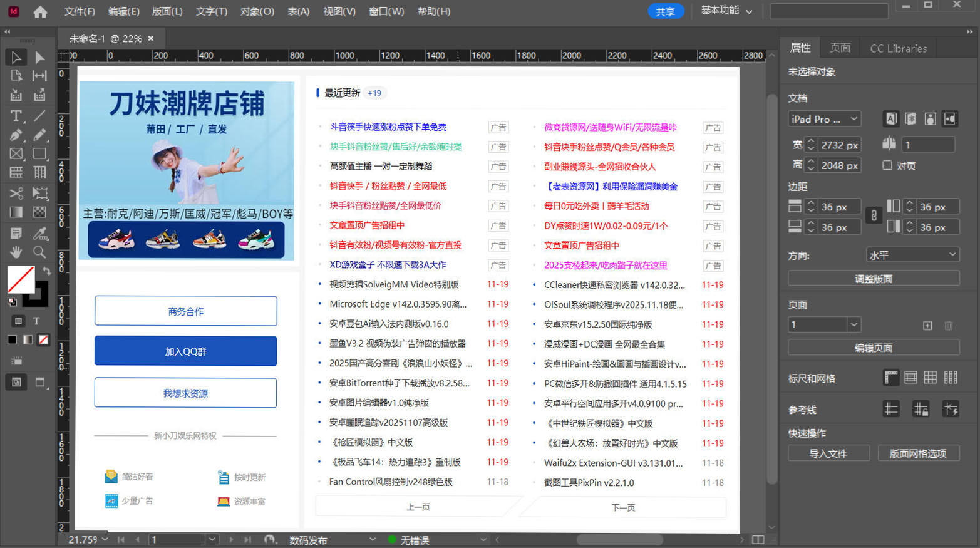The image size is (980, 548).
Task: Open the 基本功能 workspace dropdown
Action: [x=725, y=11]
